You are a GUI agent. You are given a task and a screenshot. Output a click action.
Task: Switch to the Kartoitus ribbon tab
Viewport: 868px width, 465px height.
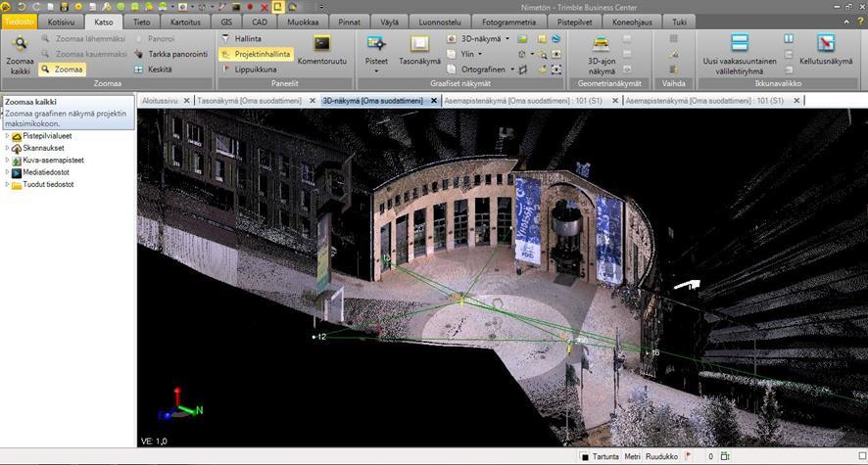185,23
